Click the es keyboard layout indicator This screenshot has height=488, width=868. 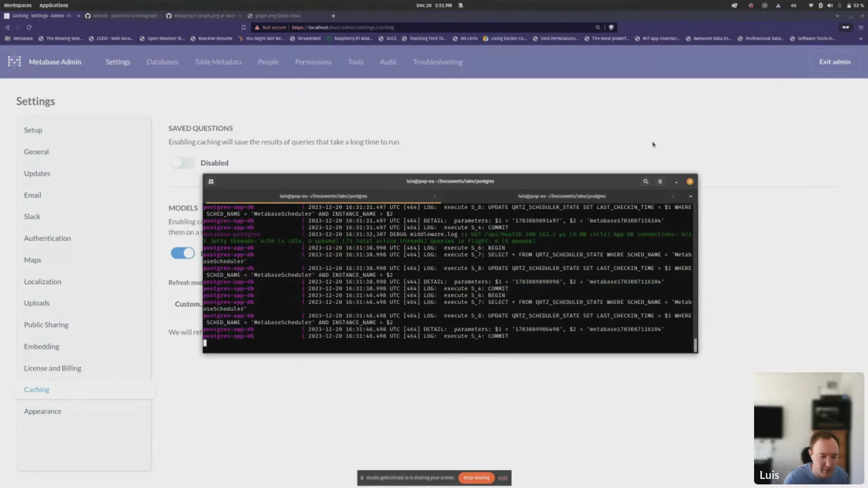coord(793,5)
